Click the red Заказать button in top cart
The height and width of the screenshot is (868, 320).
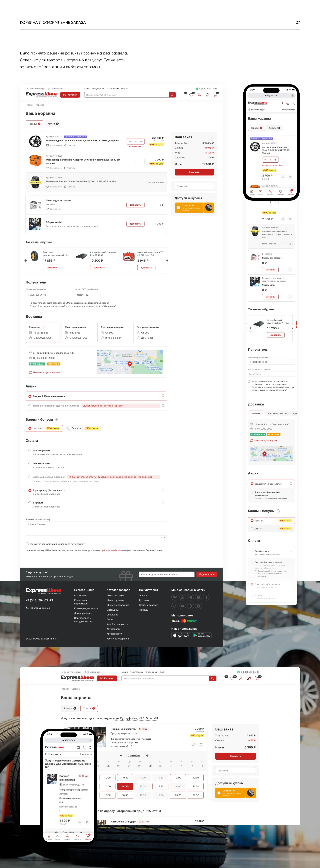(x=194, y=172)
